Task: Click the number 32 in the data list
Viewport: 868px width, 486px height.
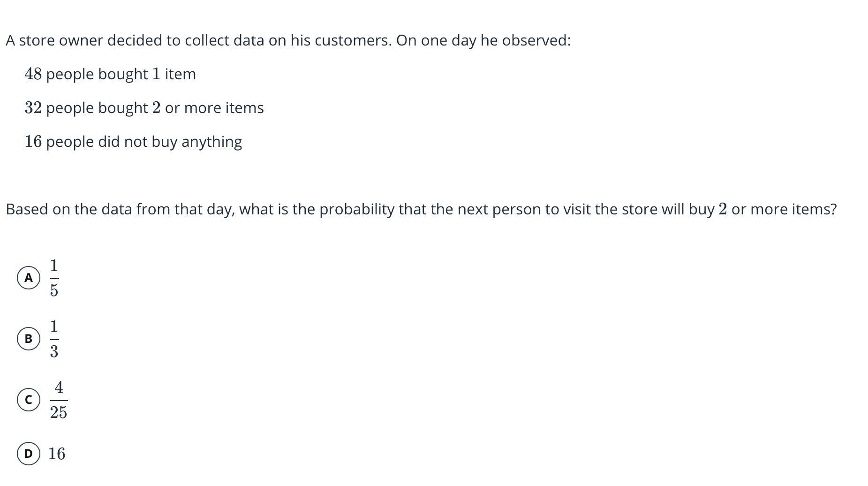Action: click(33, 108)
